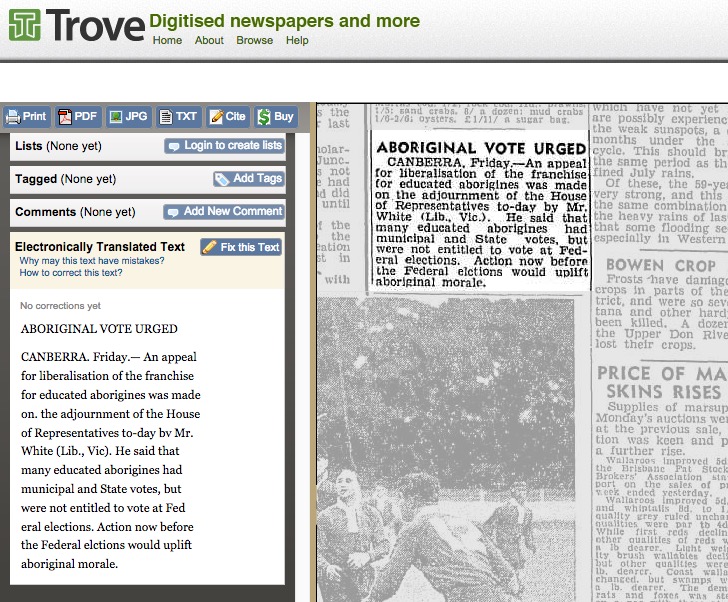Click the 'Lists (None yet)' label

(x=58, y=146)
